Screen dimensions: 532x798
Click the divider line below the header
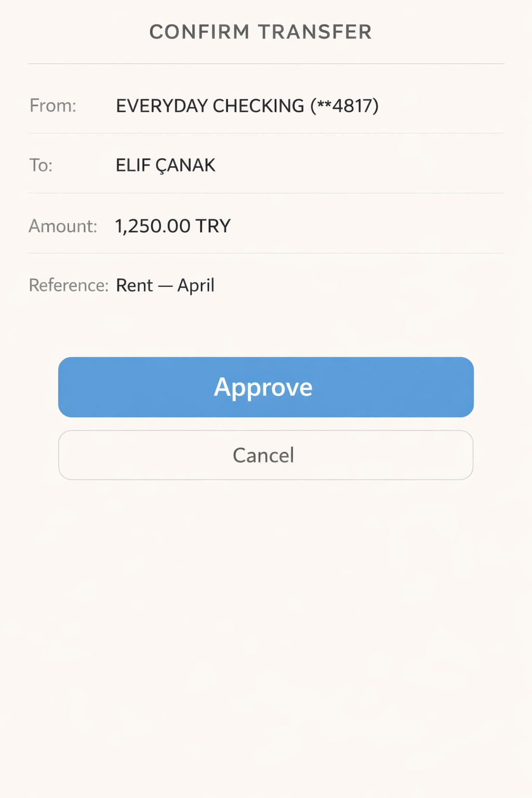click(x=265, y=64)
